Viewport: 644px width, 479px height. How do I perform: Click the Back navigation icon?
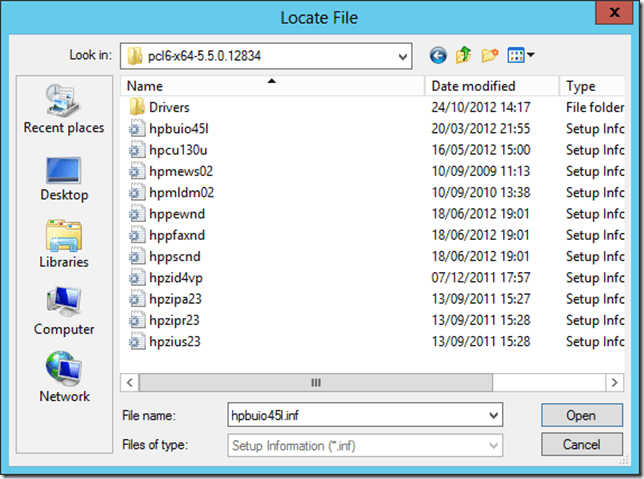click(x=438, y=55)
